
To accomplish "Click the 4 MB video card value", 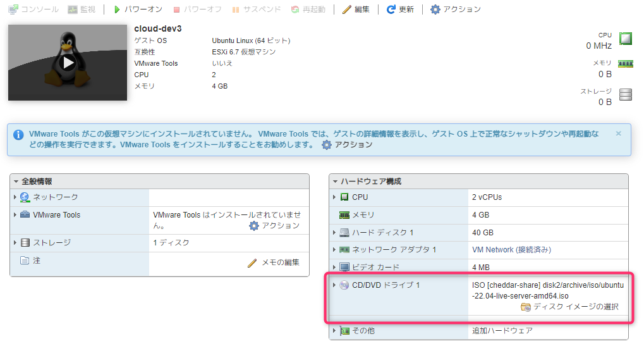I will pos(481,268).
